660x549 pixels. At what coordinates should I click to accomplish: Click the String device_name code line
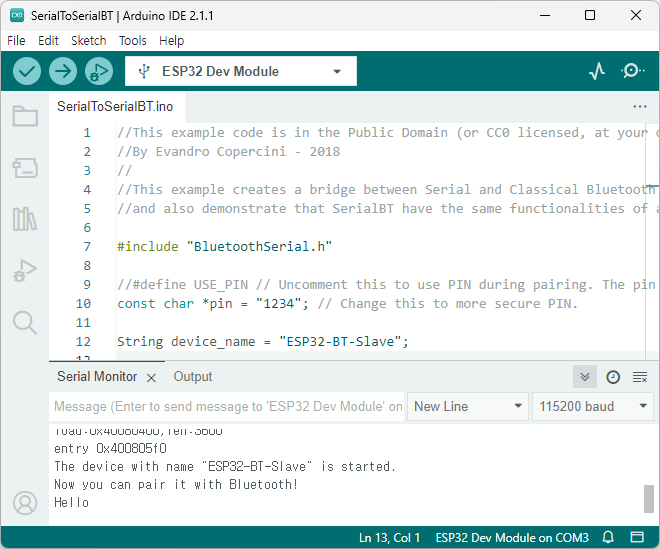(x=263, y=341)
